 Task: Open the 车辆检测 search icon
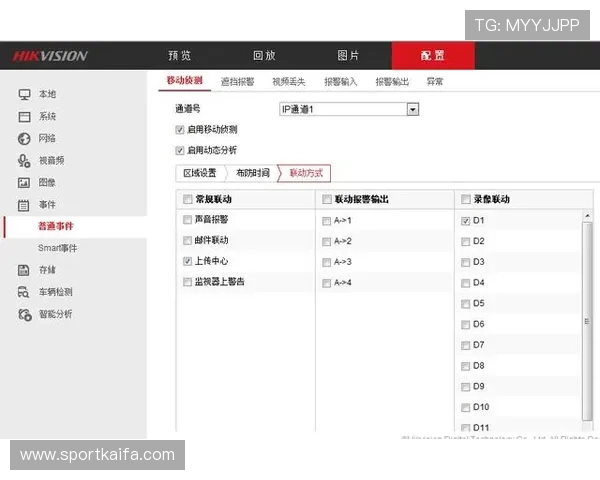click(x=23, y=292)
